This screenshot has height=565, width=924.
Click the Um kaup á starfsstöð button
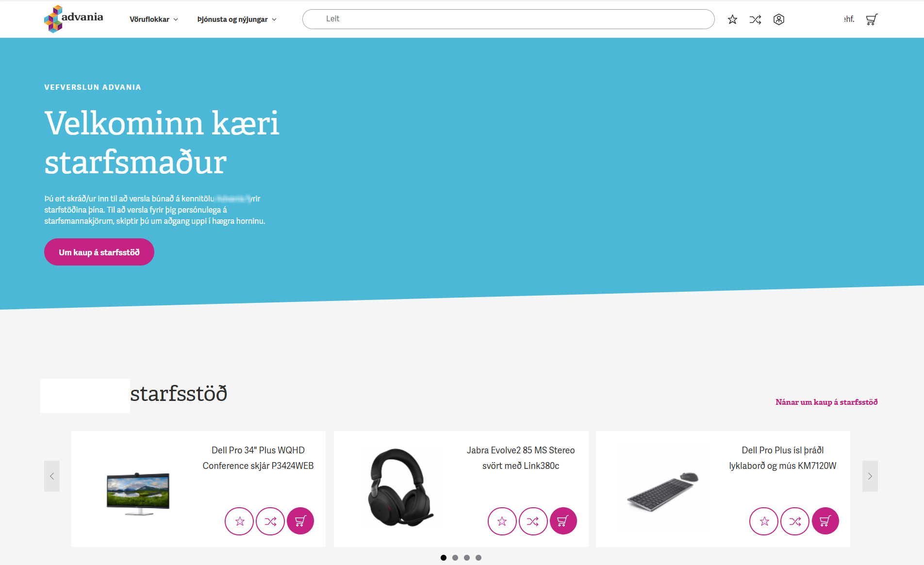click(x=99, y=252)
